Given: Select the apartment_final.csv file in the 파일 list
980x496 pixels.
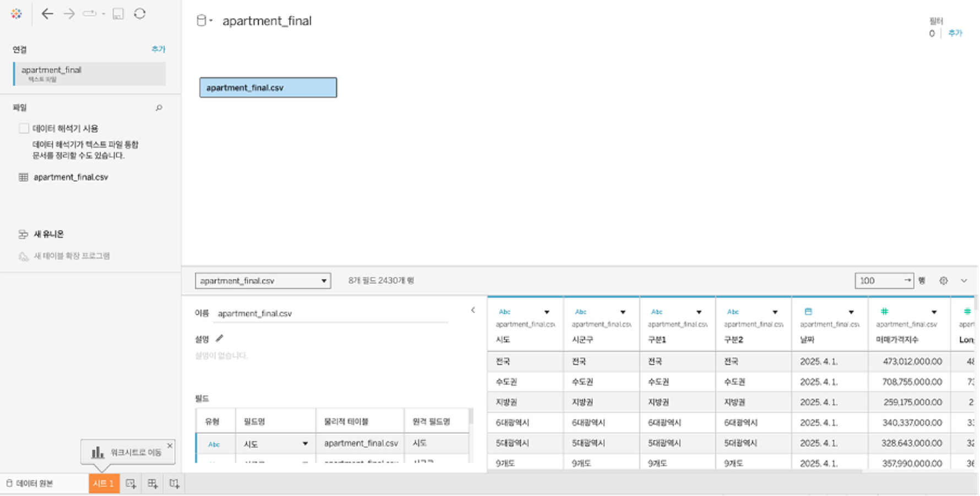Looking at the screenshot, I should (x=71, y=177).
